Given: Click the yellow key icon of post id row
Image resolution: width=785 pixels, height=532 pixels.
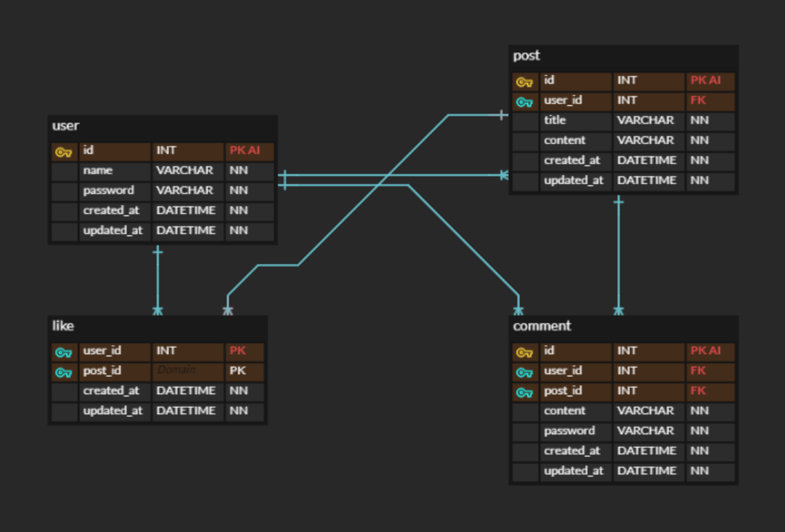Looking at the screenshot, I should pyautogui.click(x=524, y=82).
